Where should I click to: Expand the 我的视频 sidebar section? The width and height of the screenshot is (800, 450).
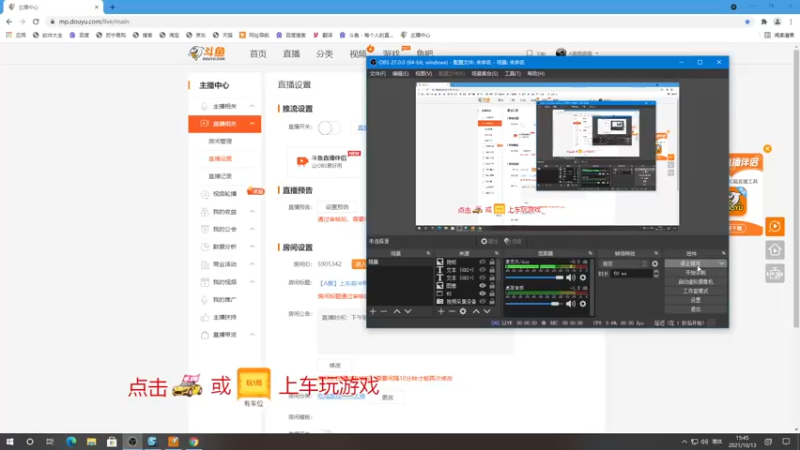(252, 282)
